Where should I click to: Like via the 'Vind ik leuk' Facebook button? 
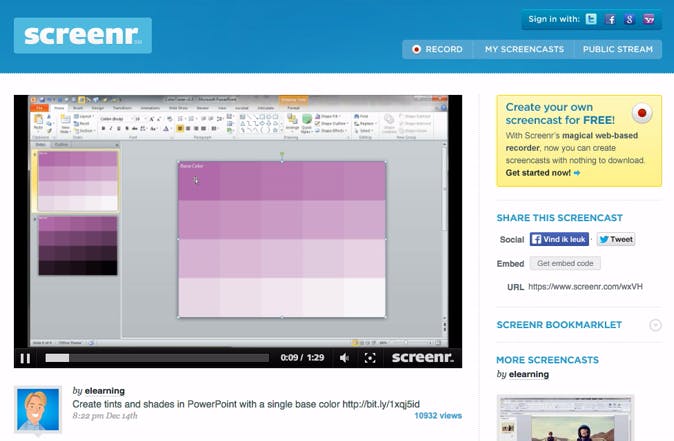coord(559,239)
